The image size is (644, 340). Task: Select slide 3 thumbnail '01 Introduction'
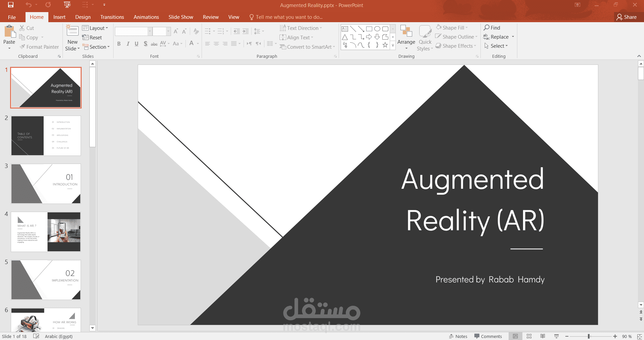46,184
